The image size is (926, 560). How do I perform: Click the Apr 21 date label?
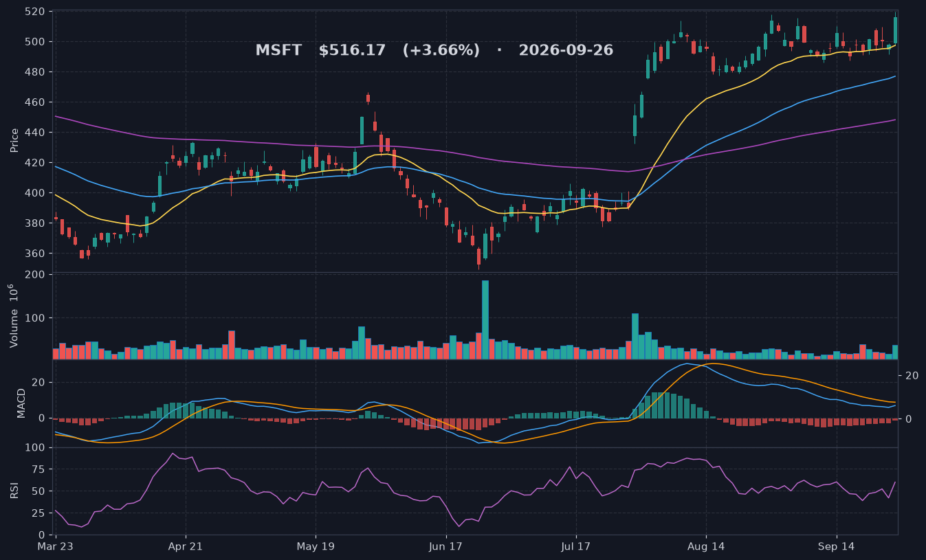[186, 547]
